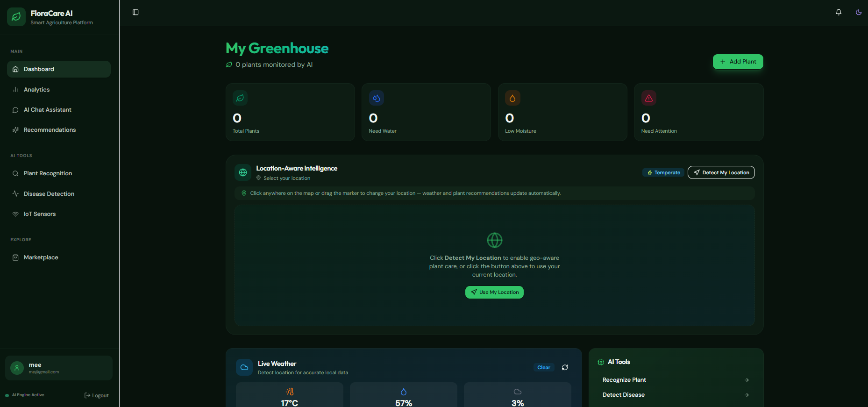Image resolution: width=868 pixels, height=407 pixels.
Task: Open AI Chat Assistant
Action: [x=59, y=110]
